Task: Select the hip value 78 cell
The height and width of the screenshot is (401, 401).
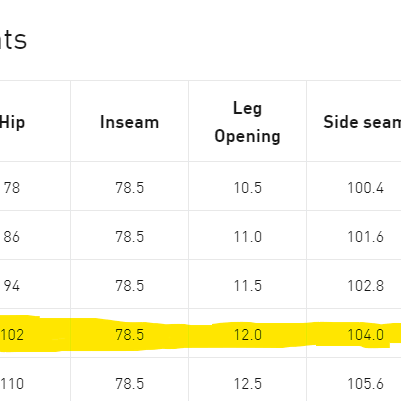Action: [x=12, y=188]
